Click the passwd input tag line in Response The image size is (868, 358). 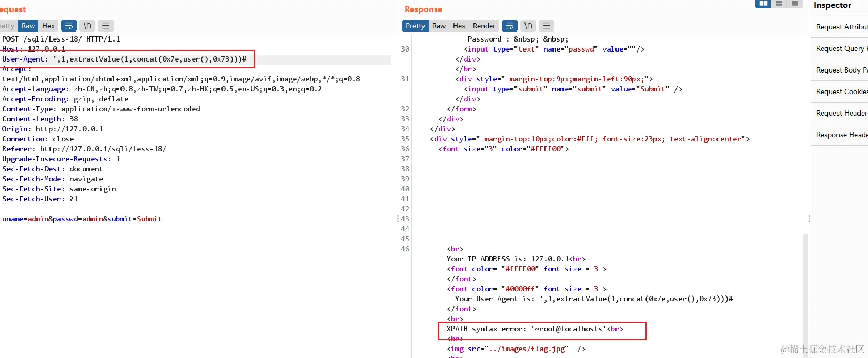554,49
